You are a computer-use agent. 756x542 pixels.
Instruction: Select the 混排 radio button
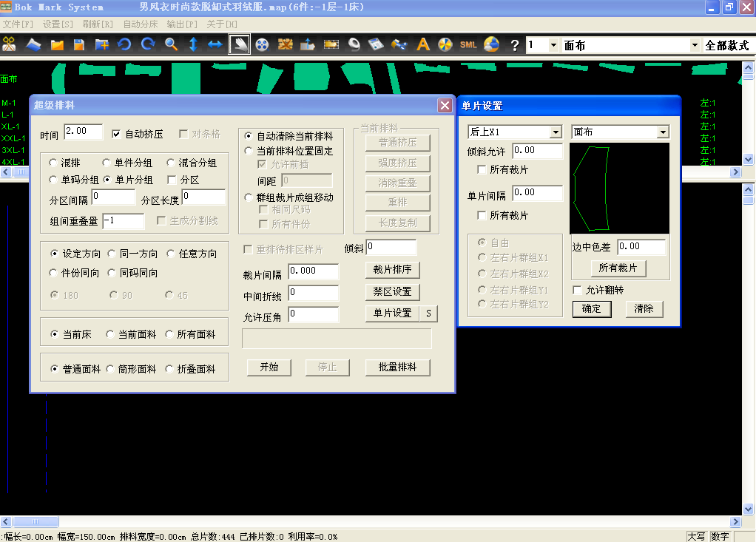[53, 163]
